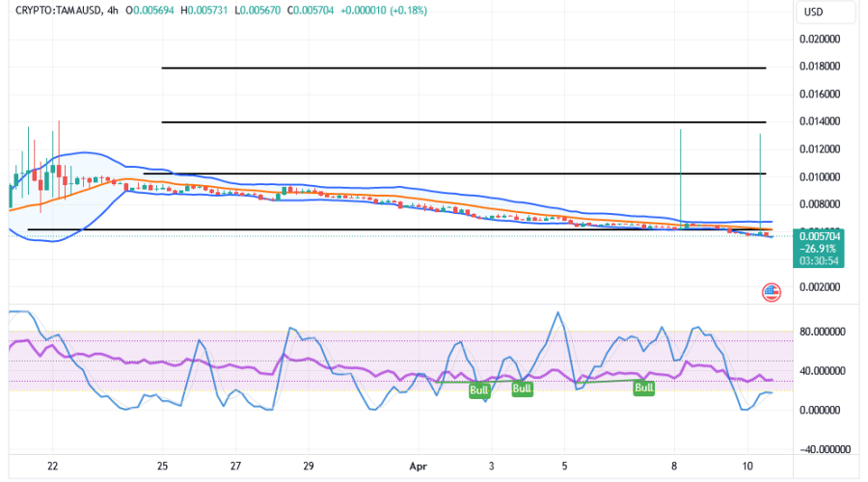Click the 80.000000 oscillator axis label
The image size is (868, 482).
click(x=822, y=332)
